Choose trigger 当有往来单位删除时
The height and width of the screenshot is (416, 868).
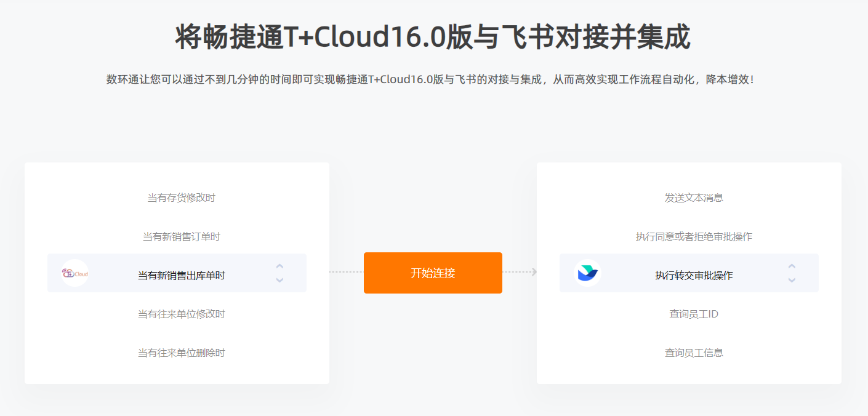pyautogui.click(x=182, y=353)
